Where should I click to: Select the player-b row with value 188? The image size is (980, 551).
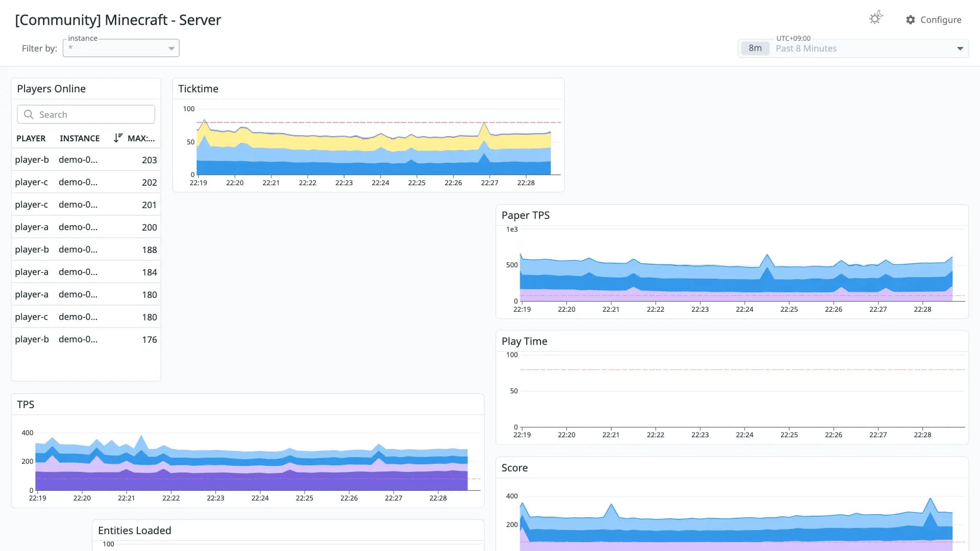pos(86,249)
